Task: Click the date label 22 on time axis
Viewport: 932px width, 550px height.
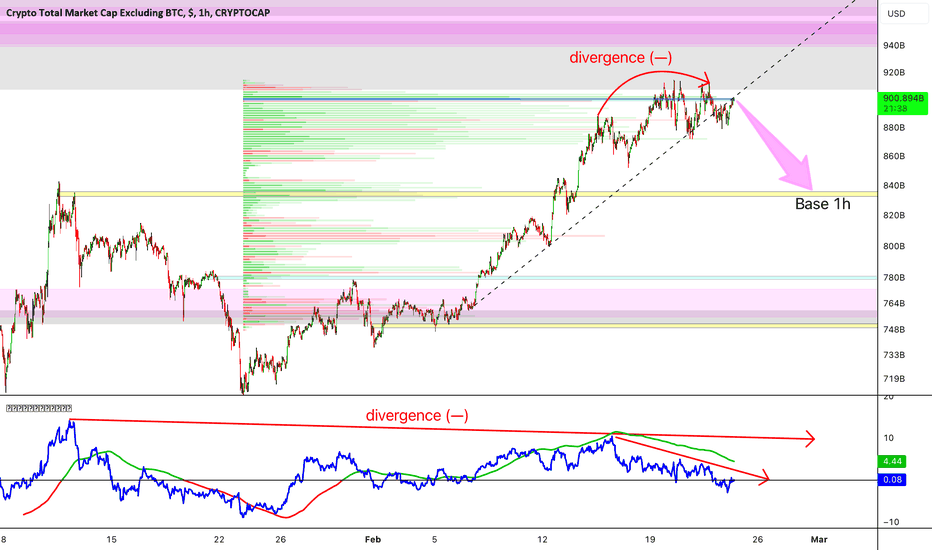Action: point(219,539)
